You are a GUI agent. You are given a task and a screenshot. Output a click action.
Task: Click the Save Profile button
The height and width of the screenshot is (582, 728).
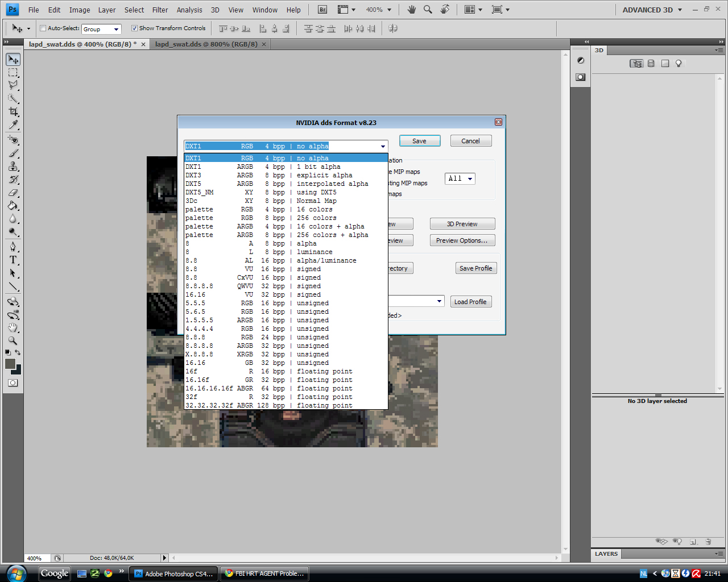tap(476, 268)
